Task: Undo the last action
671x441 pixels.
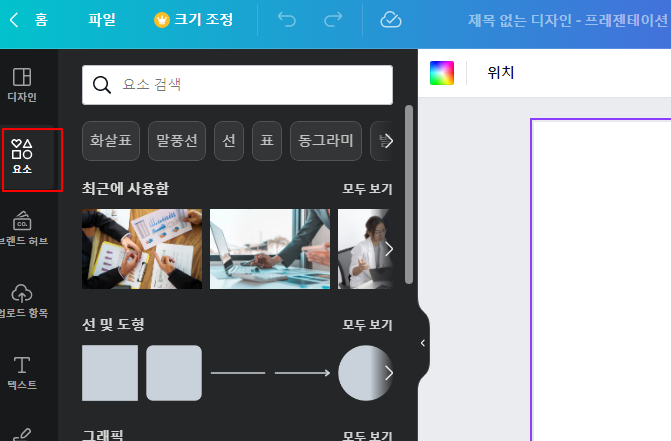Action: click(x=287, y=20)
